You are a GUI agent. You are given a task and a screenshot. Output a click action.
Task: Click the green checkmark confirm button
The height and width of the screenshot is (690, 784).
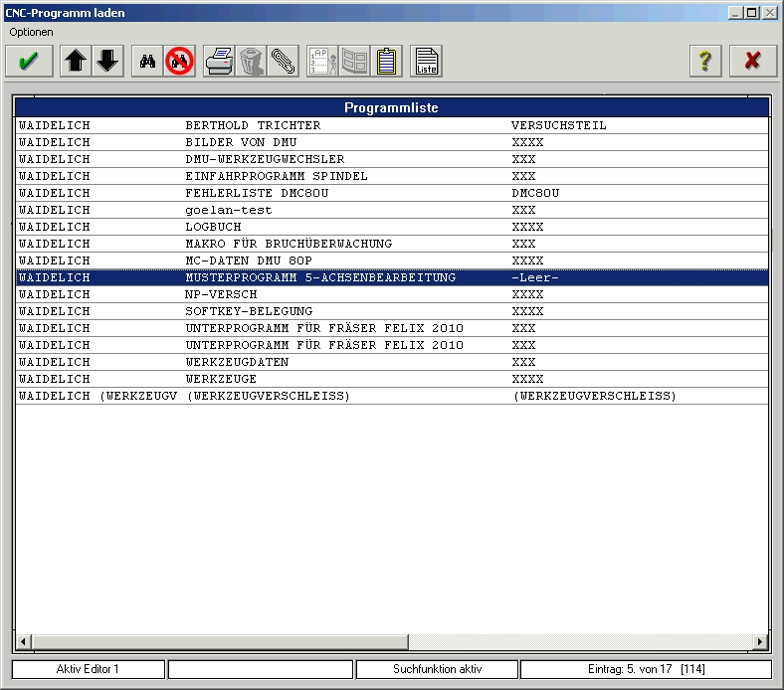pos(30,62)
